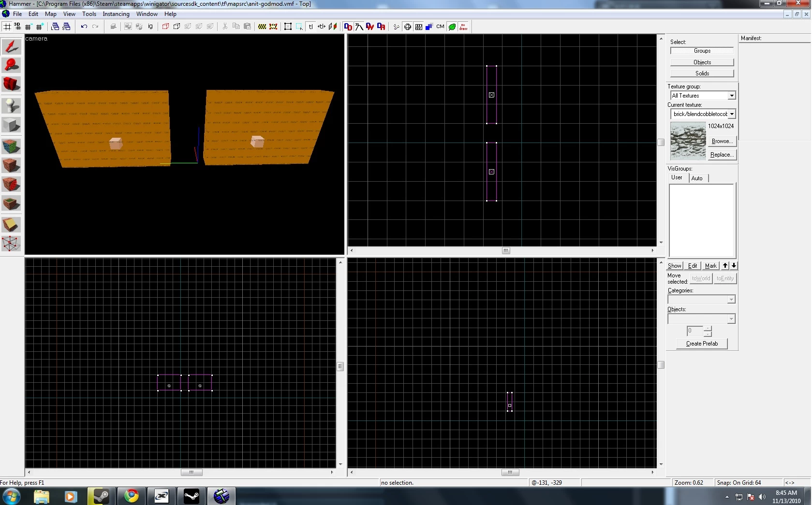The image size is (812, 505).
Task: Click the Apply Current Texture brick icon
Action: (11, 165)
